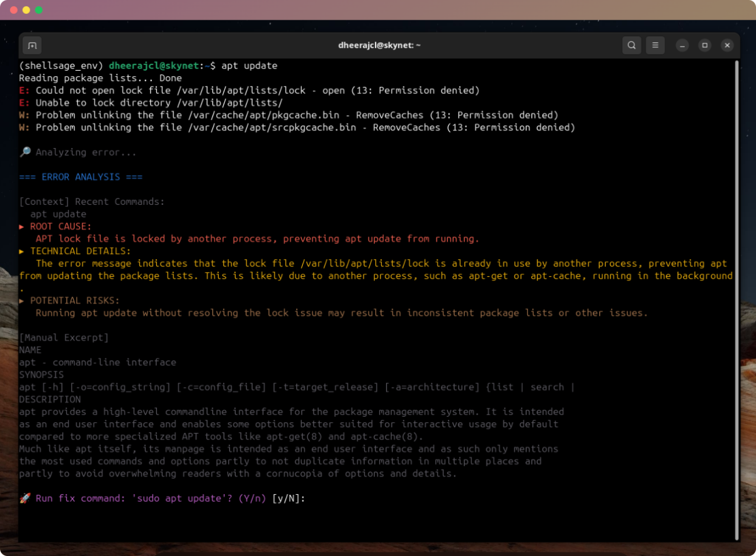Screen dimensions: 756x556
Task: Click the 'NAME' manual heading
Action: point(30,350)
